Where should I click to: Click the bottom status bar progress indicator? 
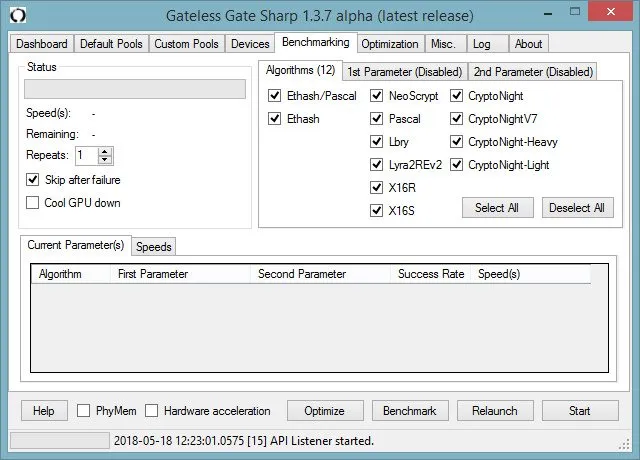(x=60, y=441)
